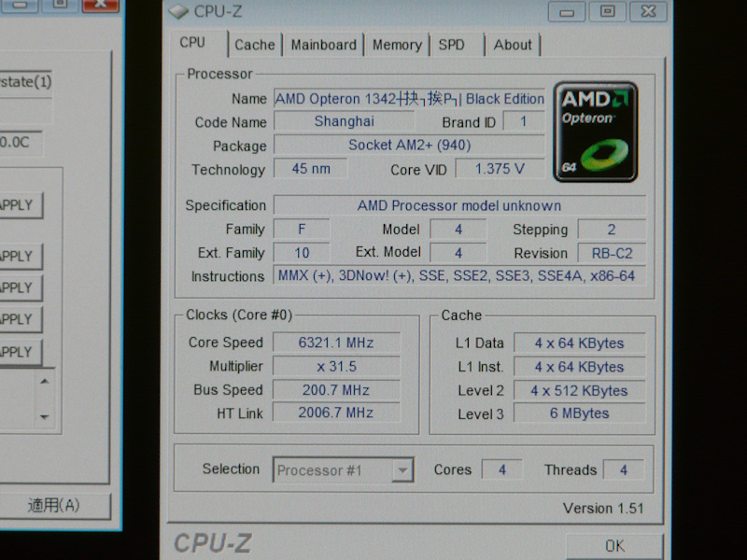The height and width of the screenshot is (560, 747).
Task: Open the Mainboard tab
Action: tap(323, 45)
